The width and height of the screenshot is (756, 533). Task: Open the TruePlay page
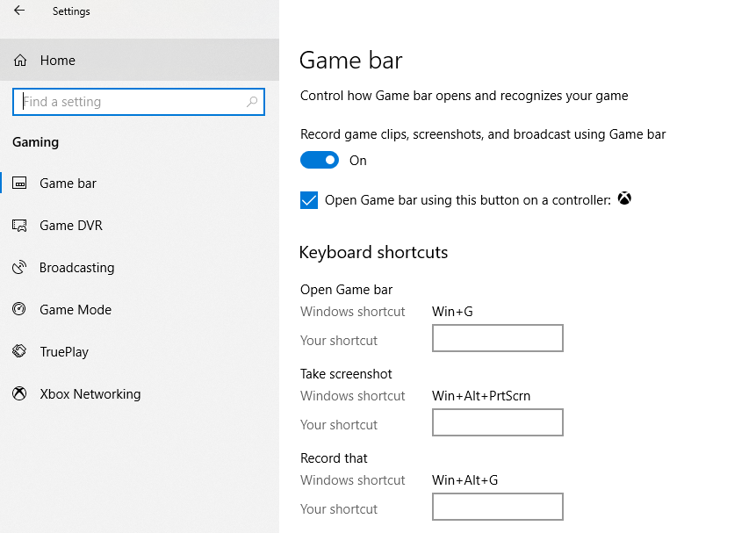tap(140, 351)
